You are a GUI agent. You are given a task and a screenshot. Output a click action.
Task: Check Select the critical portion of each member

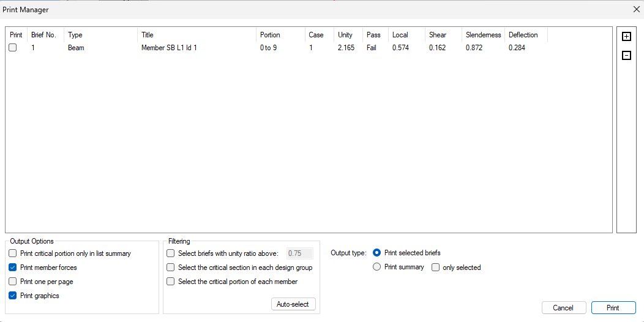coord(171,282)
